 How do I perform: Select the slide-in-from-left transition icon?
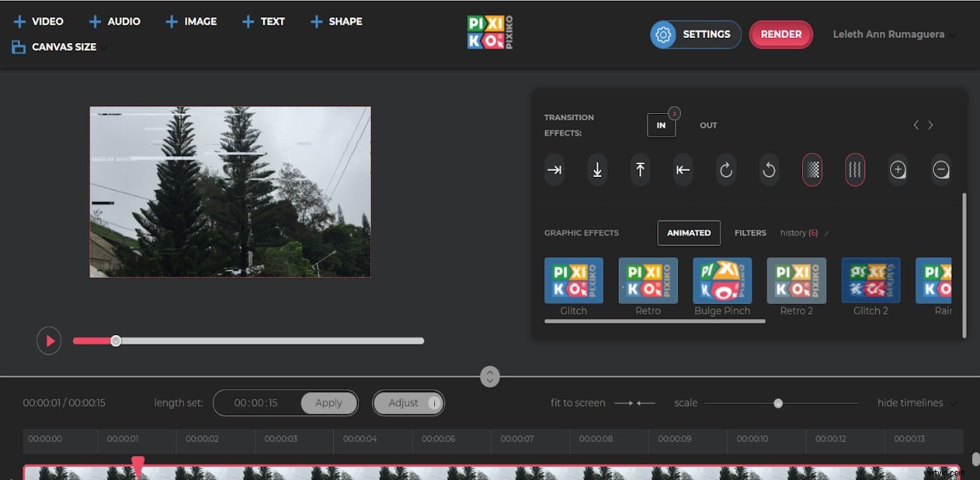pyautogui.click(x=554, y=169)
